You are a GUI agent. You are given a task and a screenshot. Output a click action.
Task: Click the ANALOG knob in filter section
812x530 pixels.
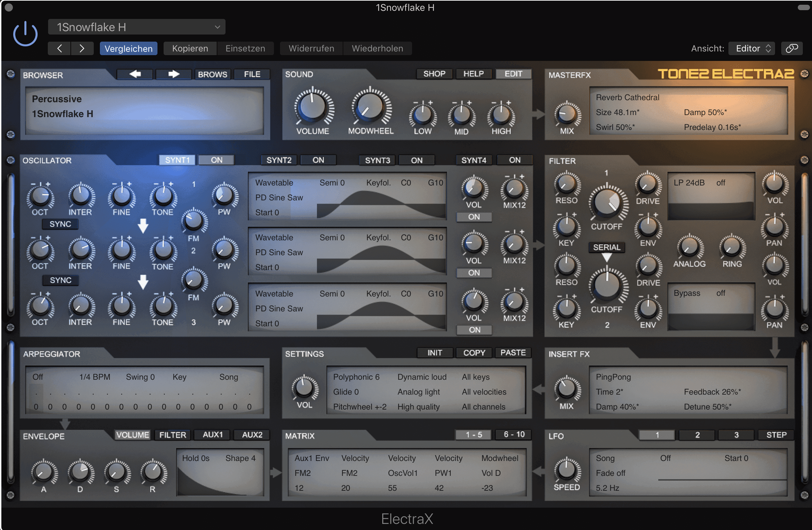[689, 247]
